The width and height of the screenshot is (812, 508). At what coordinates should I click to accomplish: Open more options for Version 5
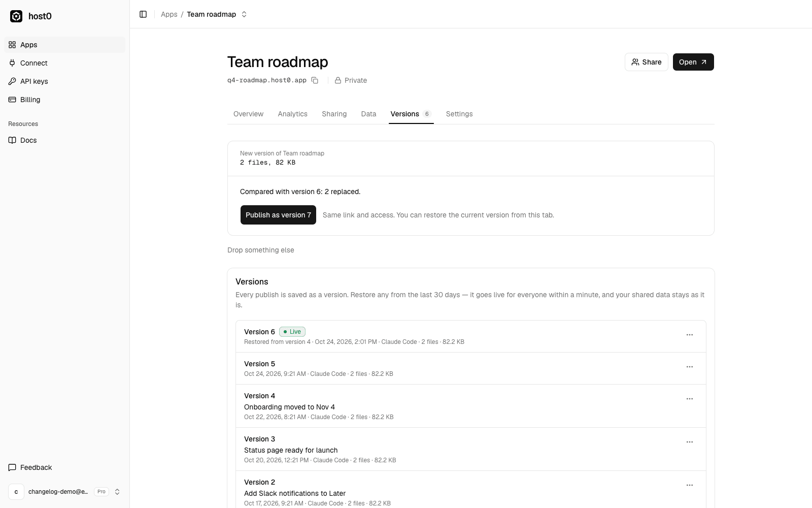click(x=690, y=367)
